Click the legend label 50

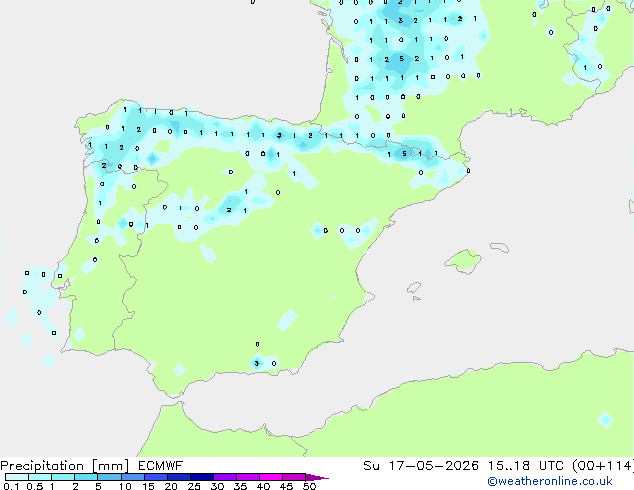tap(309, 486)
